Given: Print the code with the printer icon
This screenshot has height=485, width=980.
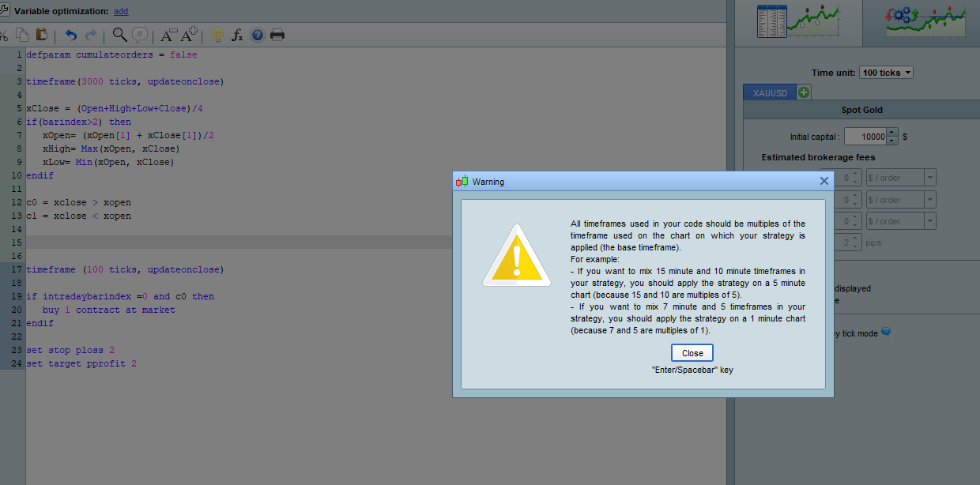Looking at the screenshot, I should [277, 35].
